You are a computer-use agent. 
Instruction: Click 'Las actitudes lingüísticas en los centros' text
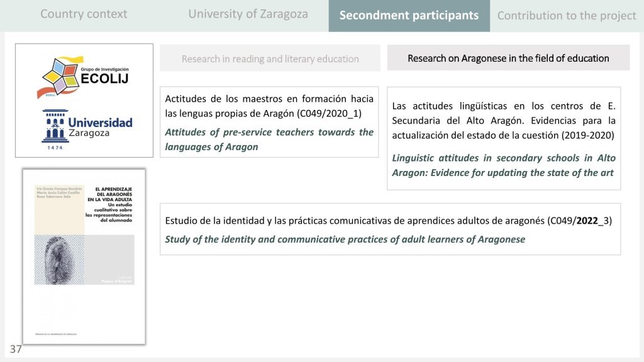503,119
